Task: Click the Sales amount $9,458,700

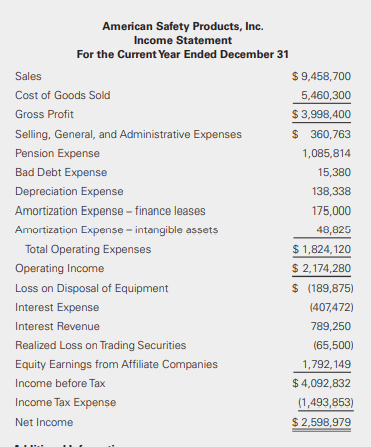Action: [321, 76]
